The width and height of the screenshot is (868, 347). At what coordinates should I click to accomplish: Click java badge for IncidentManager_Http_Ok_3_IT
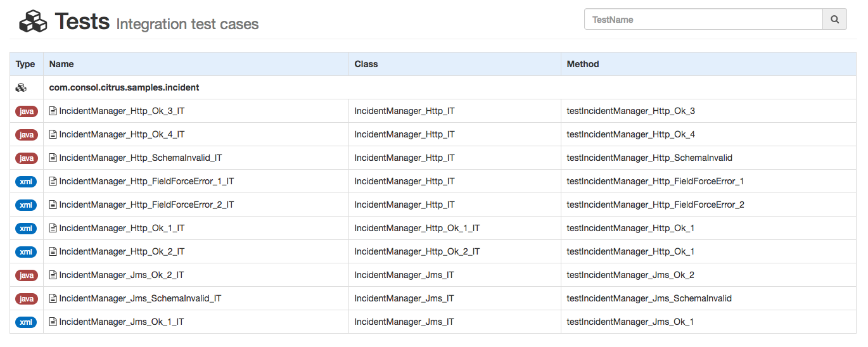[26, 111]
